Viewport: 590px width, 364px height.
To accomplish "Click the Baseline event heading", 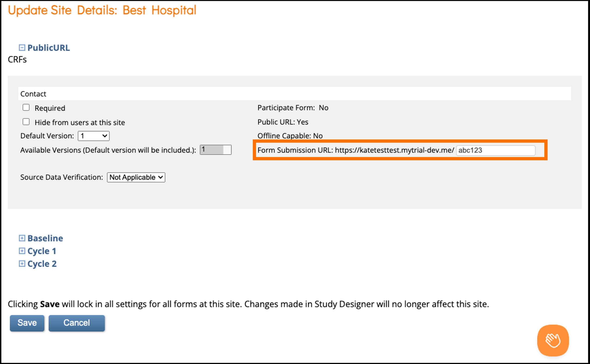I will pos(45,238).
